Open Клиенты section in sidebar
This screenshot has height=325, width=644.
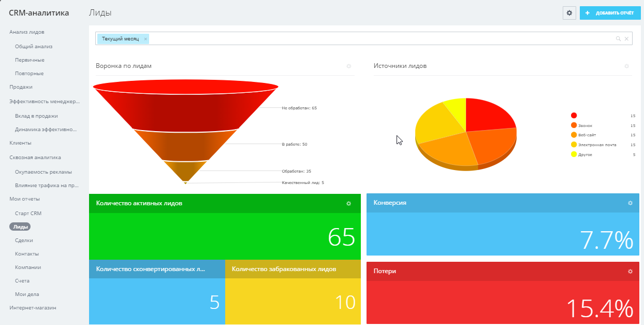(20, 143)
